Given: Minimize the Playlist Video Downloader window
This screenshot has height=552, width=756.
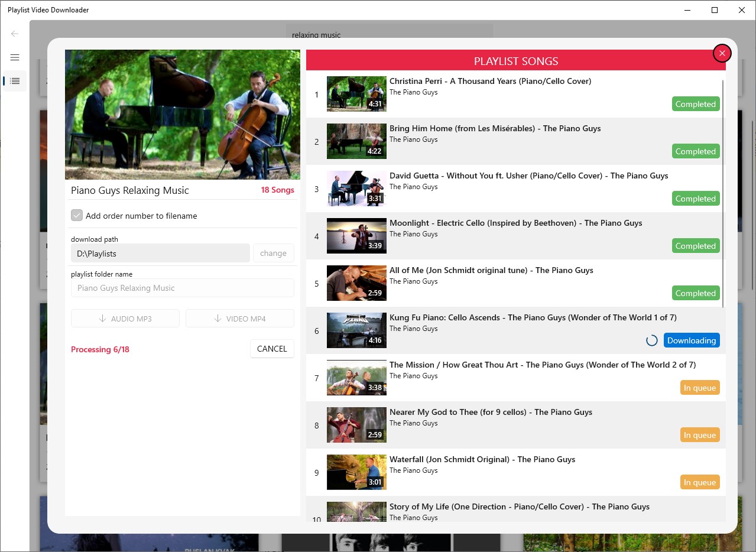Looking at the screenshot, I should [x=688, y=10].
